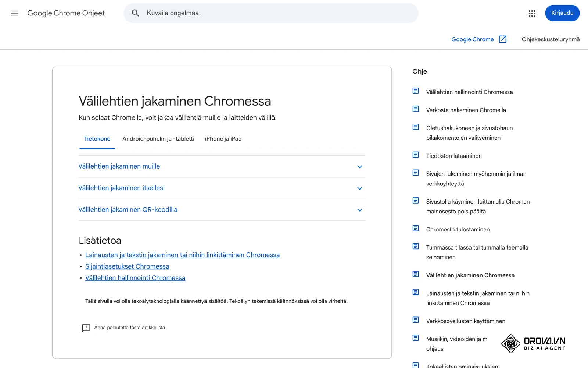Image resolution: width=588 pixels, height=368 pixels.
Task: Open the Välilehtien jakaminen muille section title
Action: tap(119, 166)
